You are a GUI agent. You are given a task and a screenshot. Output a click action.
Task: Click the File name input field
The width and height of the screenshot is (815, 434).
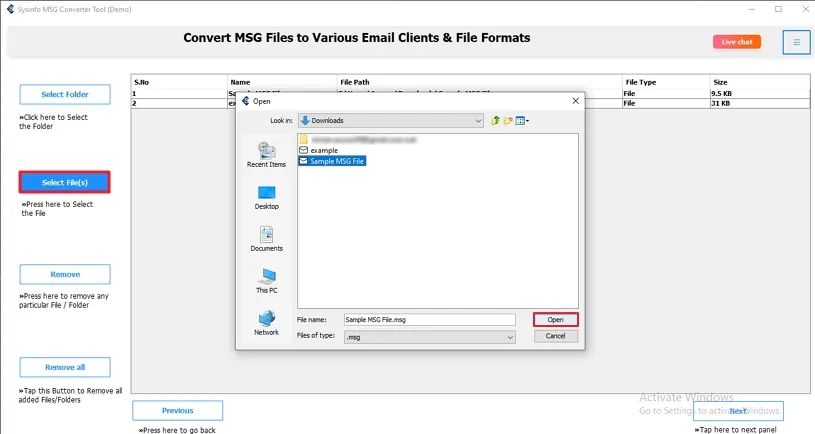[x=430, y=320]
